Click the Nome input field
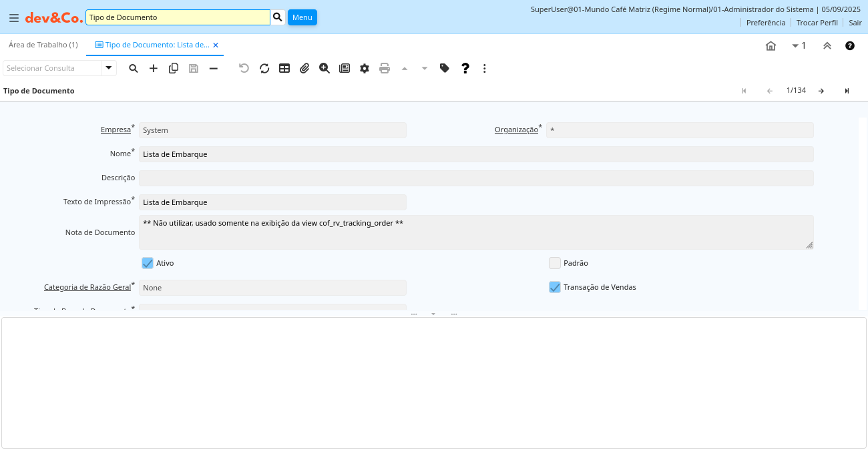The image size is (868, 450). (475, 154)
